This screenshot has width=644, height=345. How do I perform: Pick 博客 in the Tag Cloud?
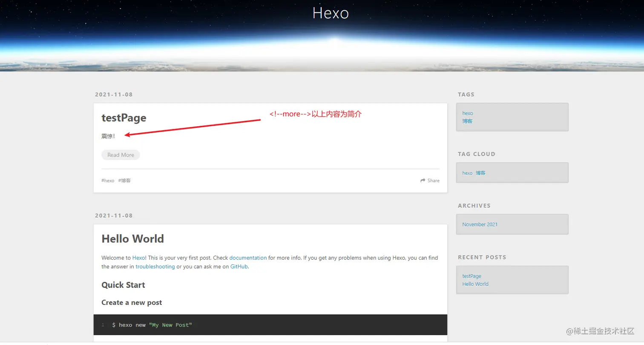tap(480, 173)
